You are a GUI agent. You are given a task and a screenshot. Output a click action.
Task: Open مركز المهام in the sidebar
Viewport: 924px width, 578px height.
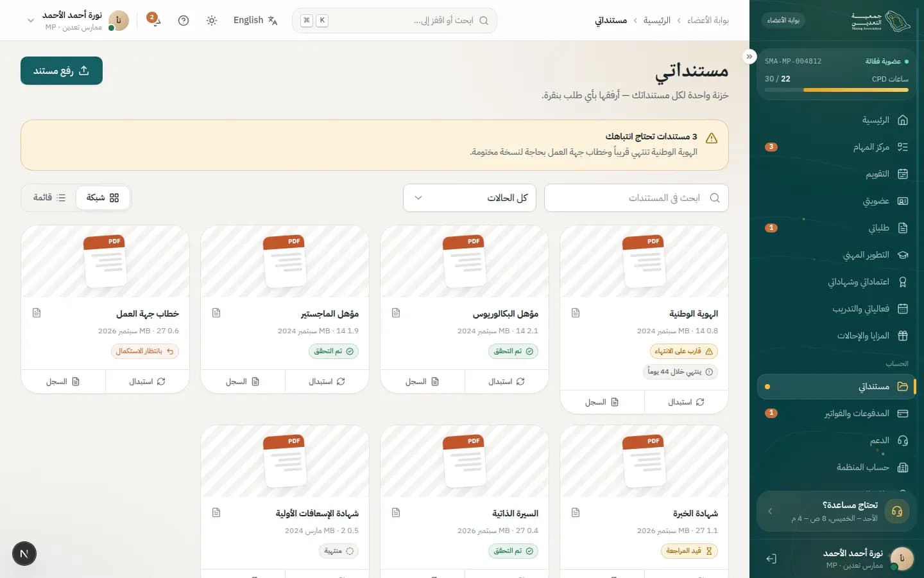point(837,147)
